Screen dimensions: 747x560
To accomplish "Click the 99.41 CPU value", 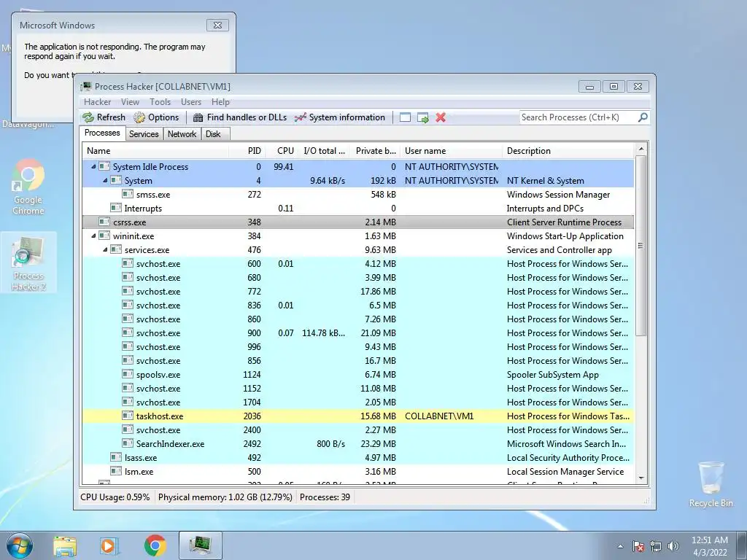I will click(284, 167).
